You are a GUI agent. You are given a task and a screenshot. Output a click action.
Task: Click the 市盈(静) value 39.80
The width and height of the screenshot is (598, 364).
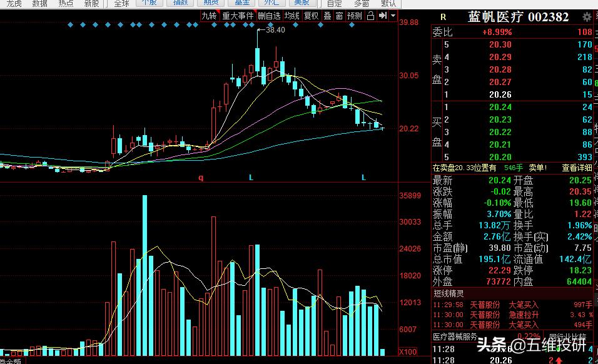point(500,248)
